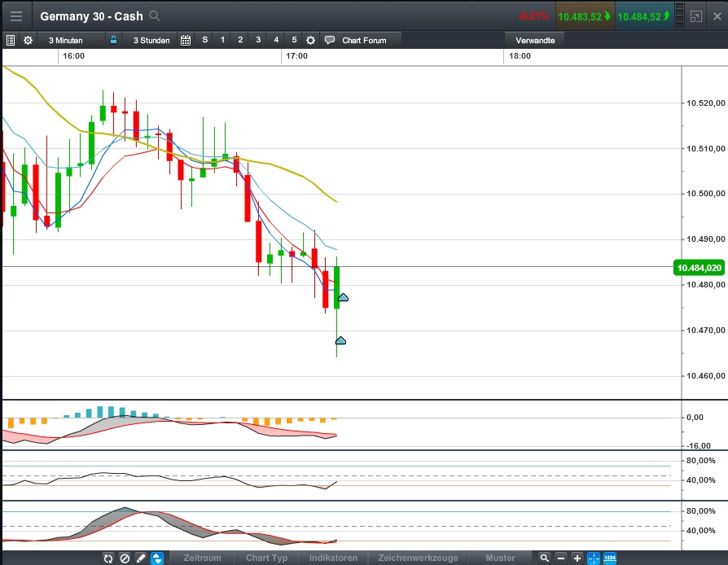
Task: Open the Indikatoren menu
Action: [333, 558]
